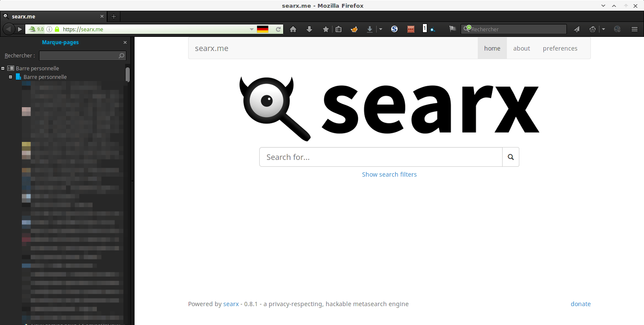Close the Marque-pages sidebar
The height and width of the screenshot is (325, 644).
coord(125,42)
